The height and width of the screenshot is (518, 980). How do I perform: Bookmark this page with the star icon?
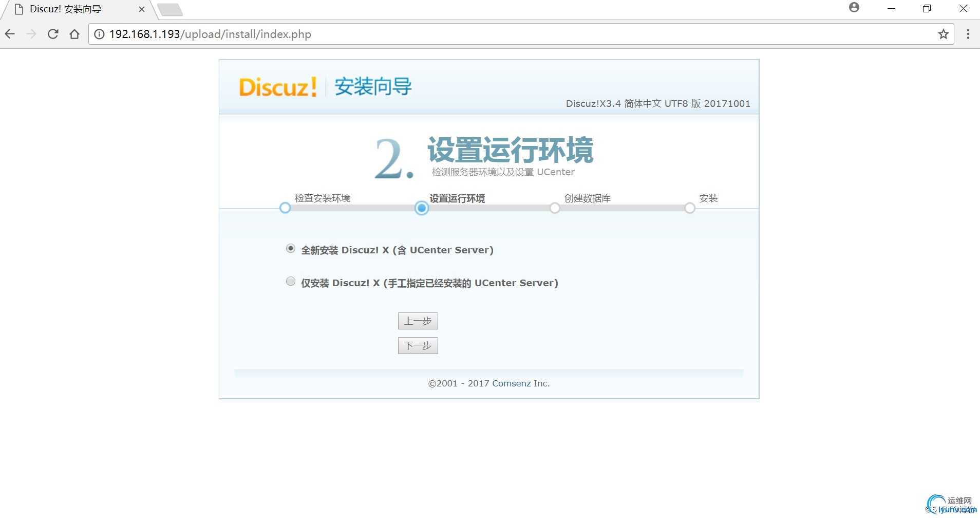point(944,34)
